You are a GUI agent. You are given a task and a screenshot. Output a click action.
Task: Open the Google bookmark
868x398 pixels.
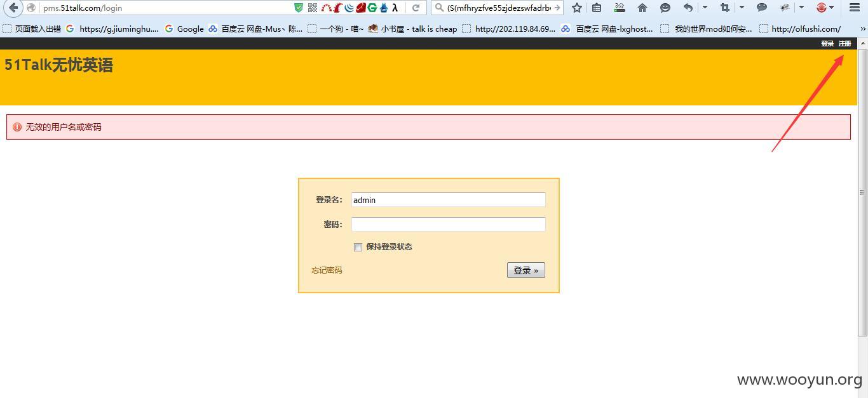coord(184,29)
